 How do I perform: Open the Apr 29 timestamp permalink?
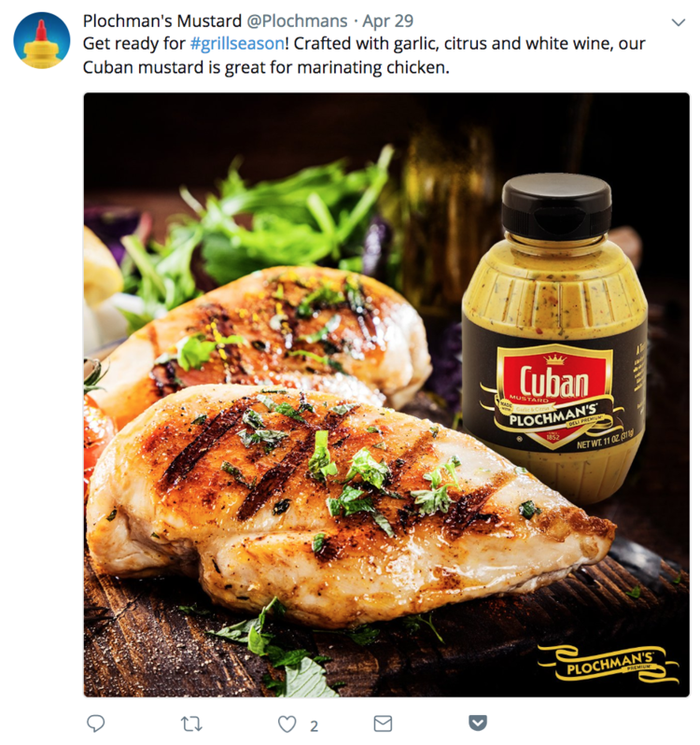(x=387, y=21)
